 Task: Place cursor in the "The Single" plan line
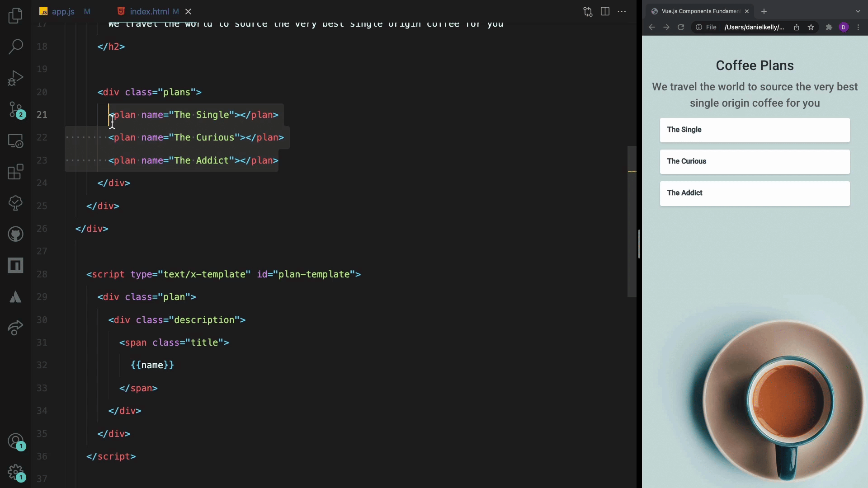tap(193, 115)
